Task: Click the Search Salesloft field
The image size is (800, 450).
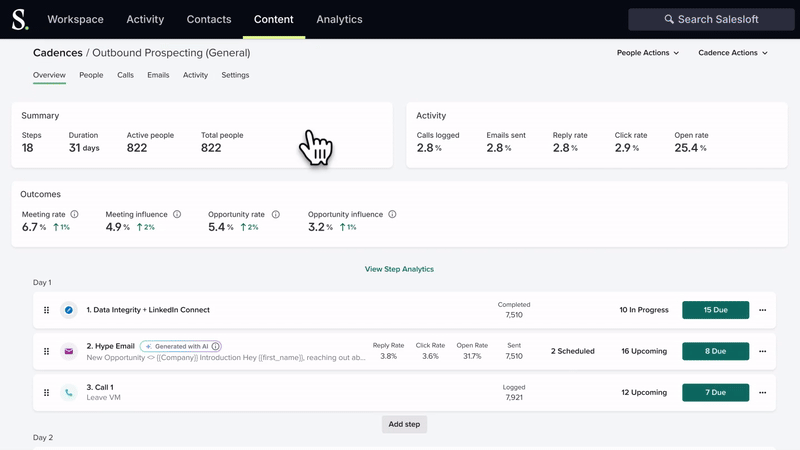Action: (x=711, y=19)
